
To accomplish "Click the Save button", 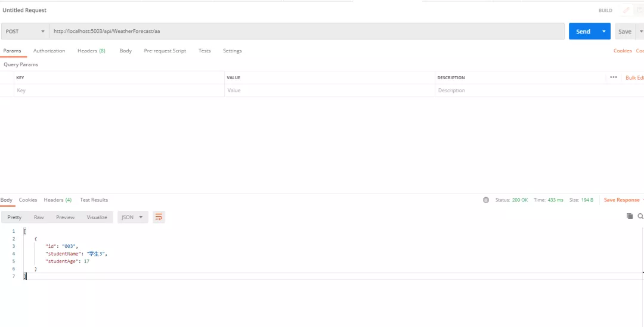I will click(625, 31).
